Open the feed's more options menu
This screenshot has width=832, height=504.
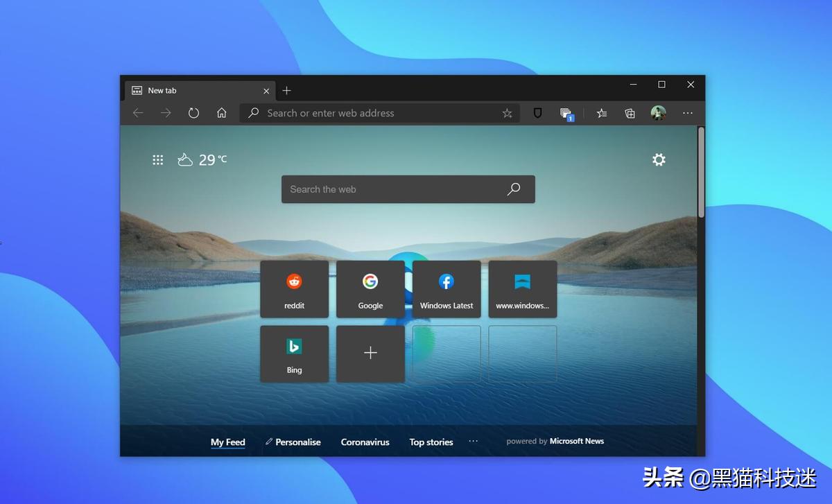474,442
